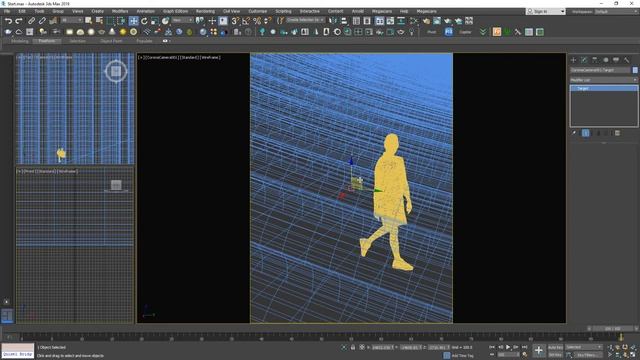
Task: Go to the start frame
Action: pos(492,347)
